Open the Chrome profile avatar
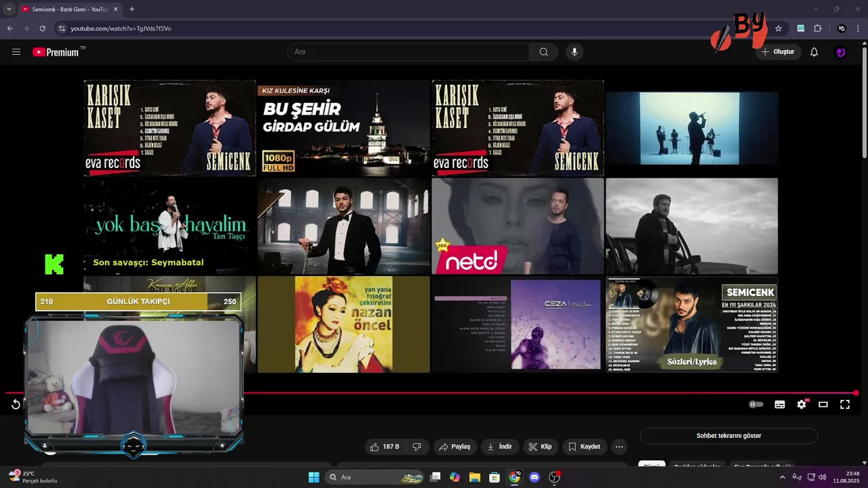This screenshot has width=868, height=488. click(x=842, y=28)
